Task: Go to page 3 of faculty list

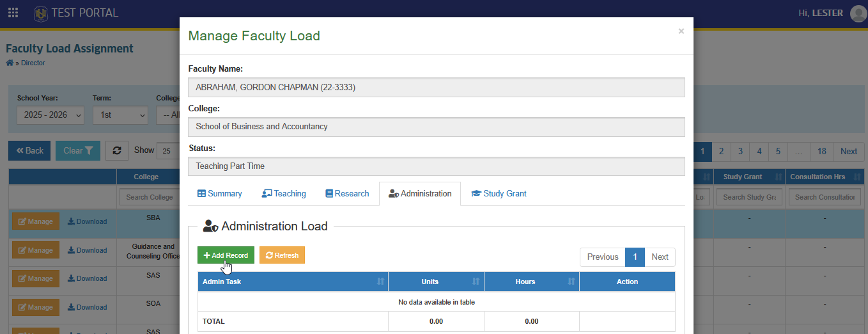Action: pyautogui.click(x=740, y=151)
